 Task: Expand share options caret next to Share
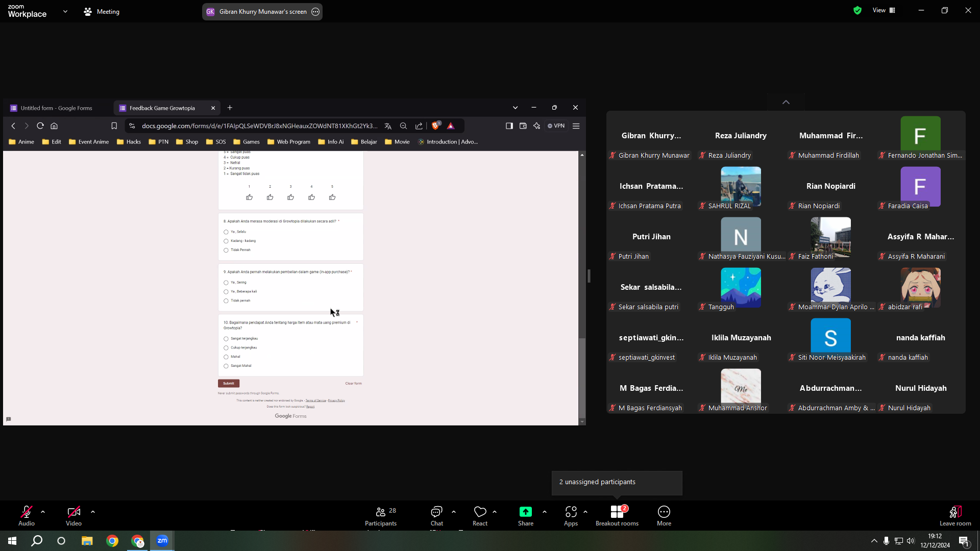click(545, 512)
